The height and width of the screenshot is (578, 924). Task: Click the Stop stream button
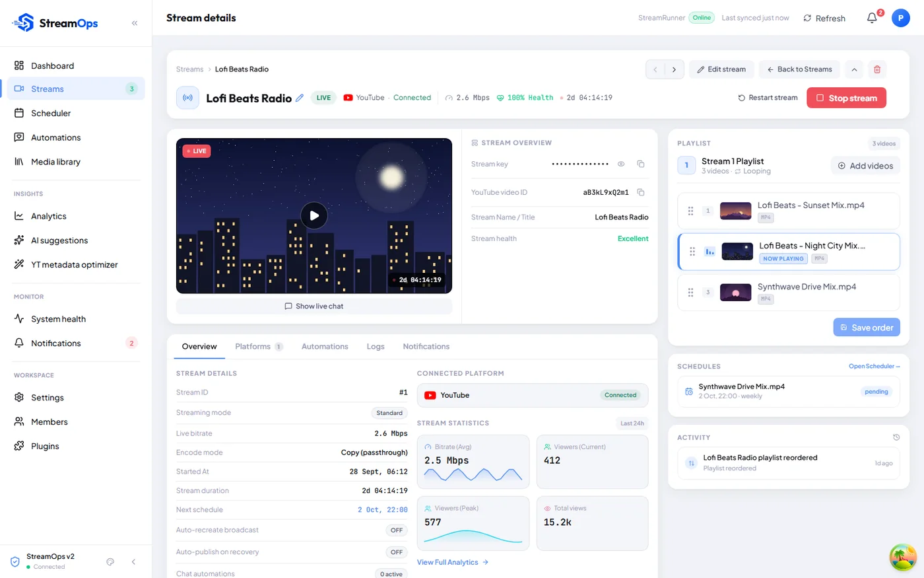pos(846,98)
